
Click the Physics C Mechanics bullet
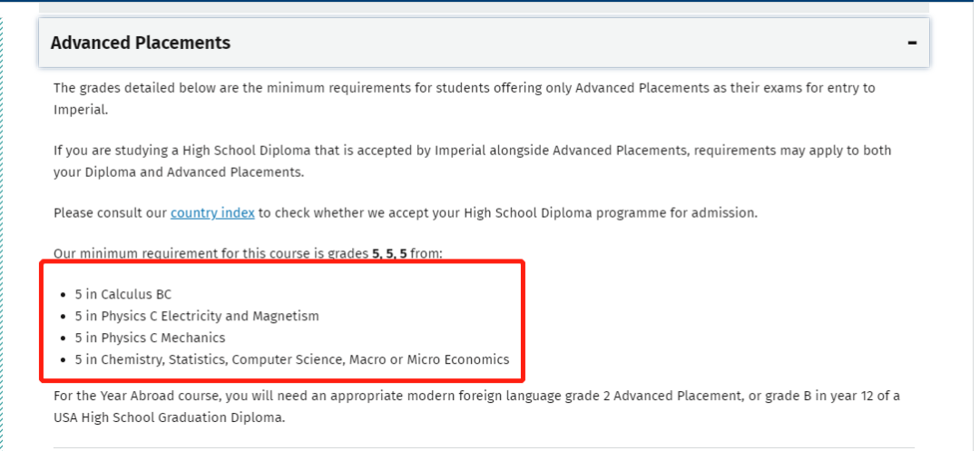tap(150, 338)
